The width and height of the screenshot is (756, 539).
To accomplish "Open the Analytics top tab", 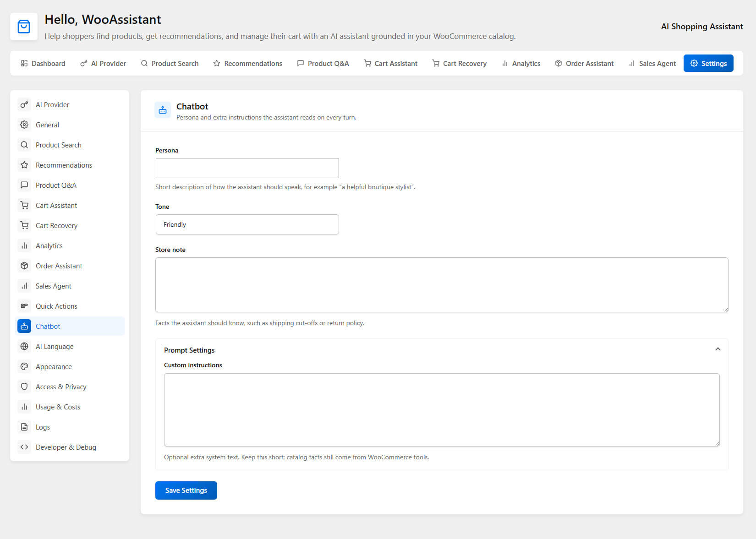I will click(521, 63).
